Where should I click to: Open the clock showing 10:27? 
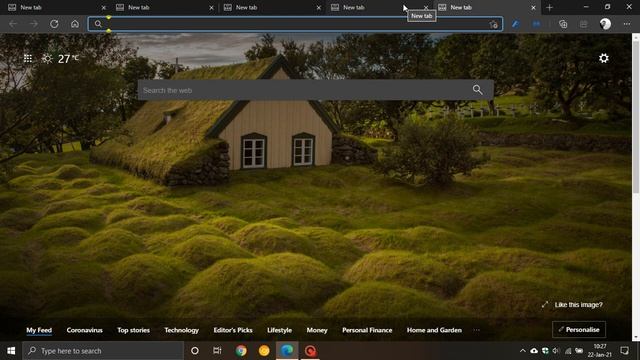[600, 351]
